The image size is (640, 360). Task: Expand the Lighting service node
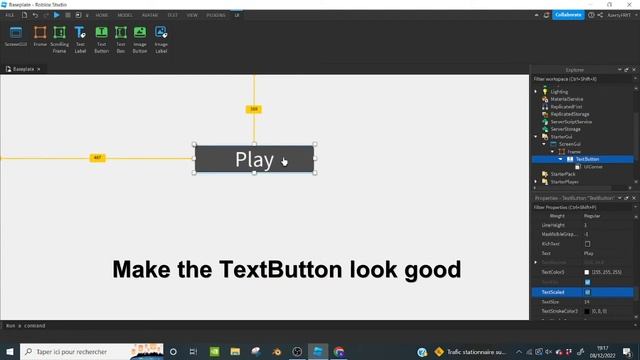point(536,92)
